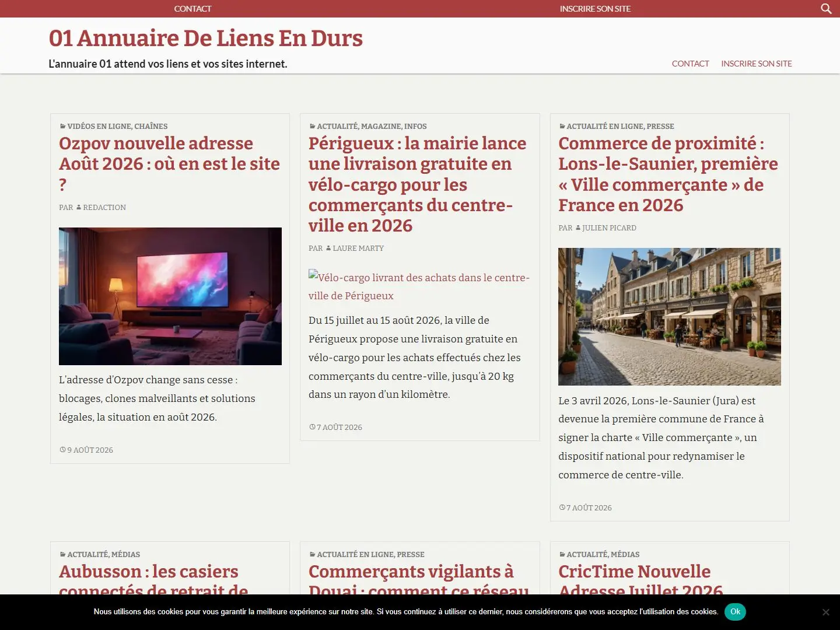Open PRESSE category on the Lons-le-Saunier card
The height and width of the screenshot is (630, 840).
click(660, 126)
